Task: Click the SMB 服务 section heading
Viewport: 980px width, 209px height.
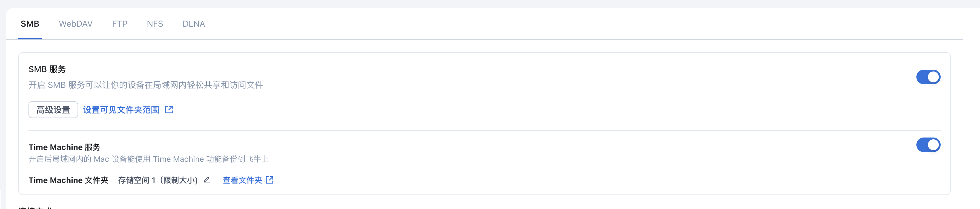Action: click(47, 69)
